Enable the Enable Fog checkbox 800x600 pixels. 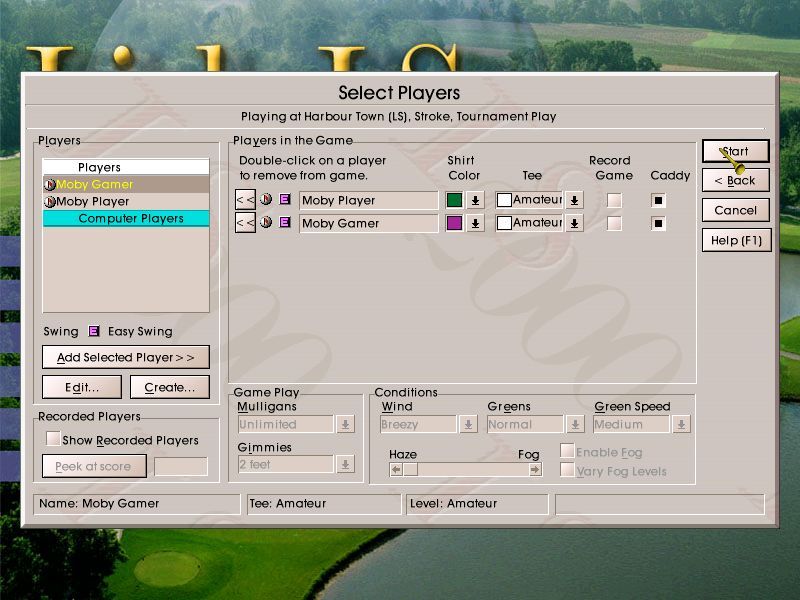click(567, 450)
